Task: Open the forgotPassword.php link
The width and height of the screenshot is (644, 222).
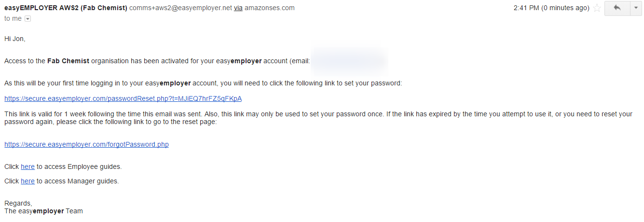Action: [x=86, y=144]
